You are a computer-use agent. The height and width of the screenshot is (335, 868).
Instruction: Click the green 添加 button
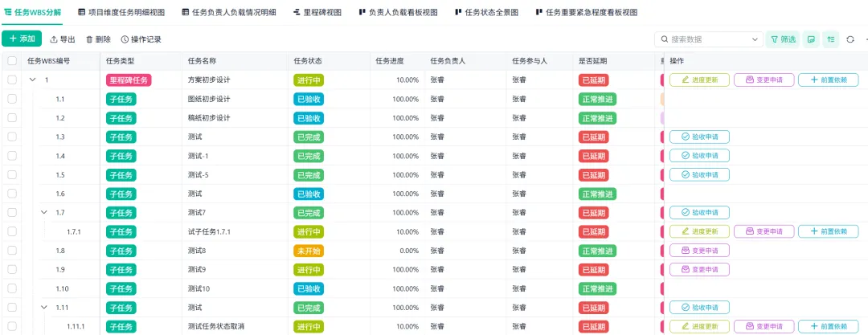[22, 39]
